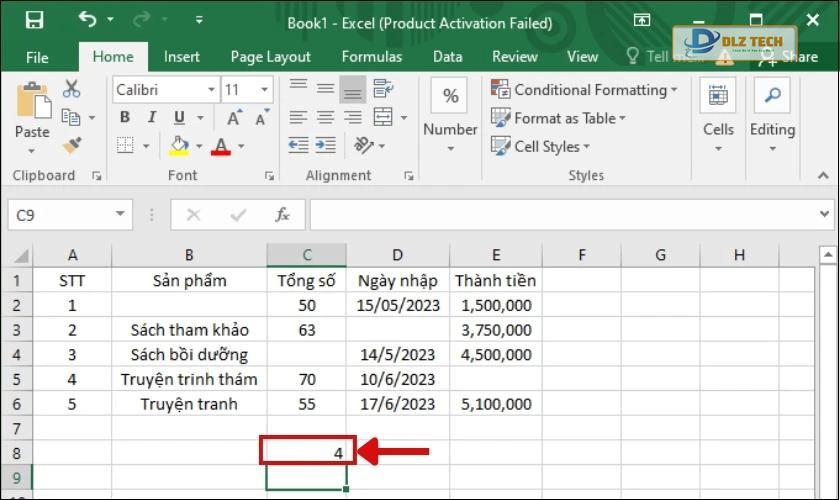Screen dimensions: 840x500
Task: Open the Fill Color dropdown arrow
Action: pos(199,146)
